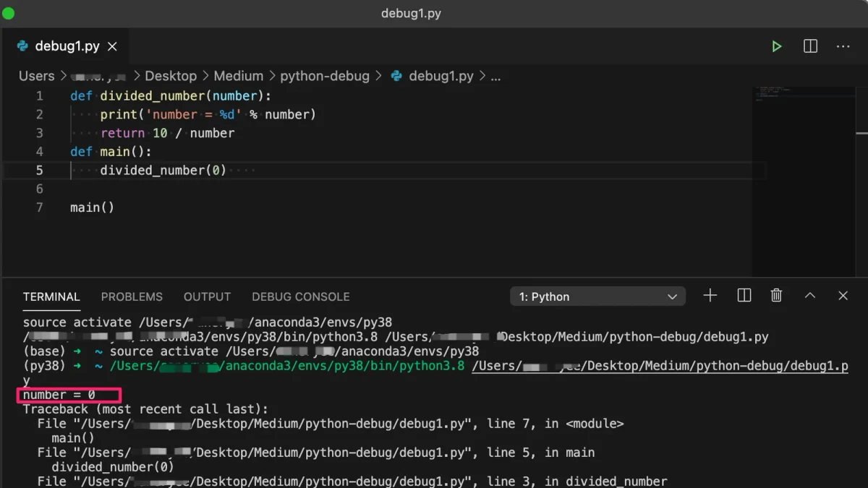
Task: Close the terminal panel
Action: [843, 296]
